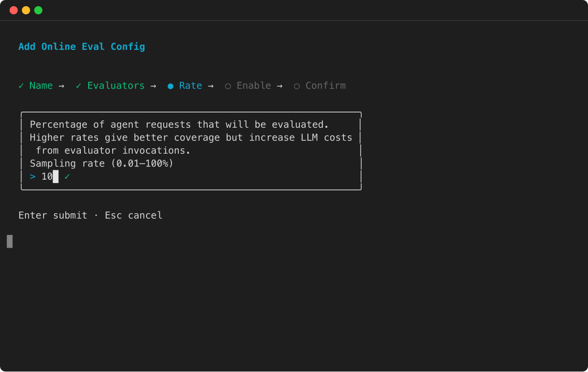
Task: Select the empty circle before Enable
Action: [x=228, y=86]
